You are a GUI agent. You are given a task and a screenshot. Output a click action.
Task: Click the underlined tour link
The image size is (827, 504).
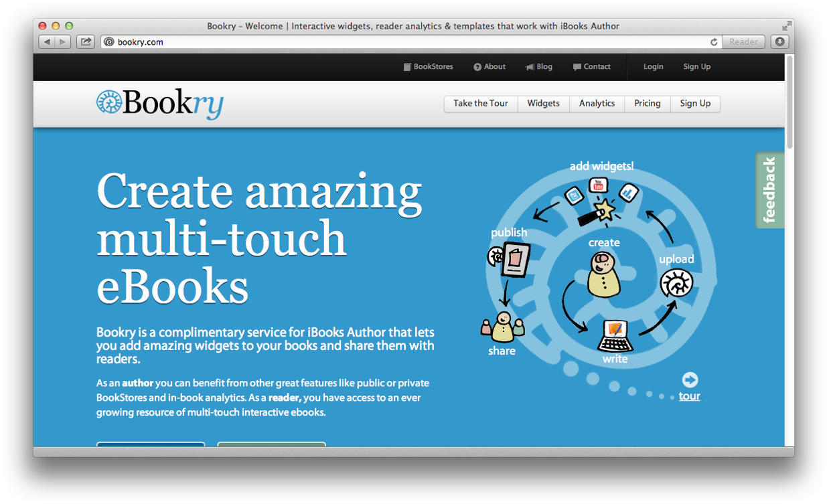690,396
